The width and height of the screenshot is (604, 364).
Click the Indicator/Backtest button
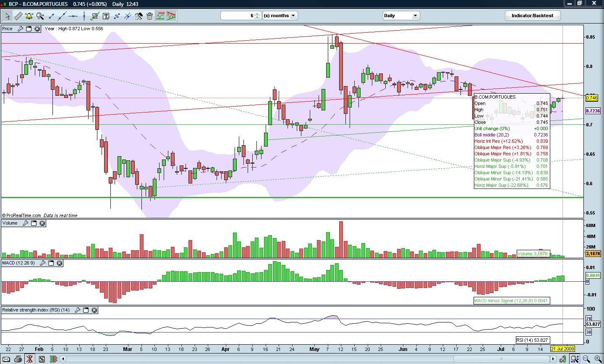pos(532,16)
